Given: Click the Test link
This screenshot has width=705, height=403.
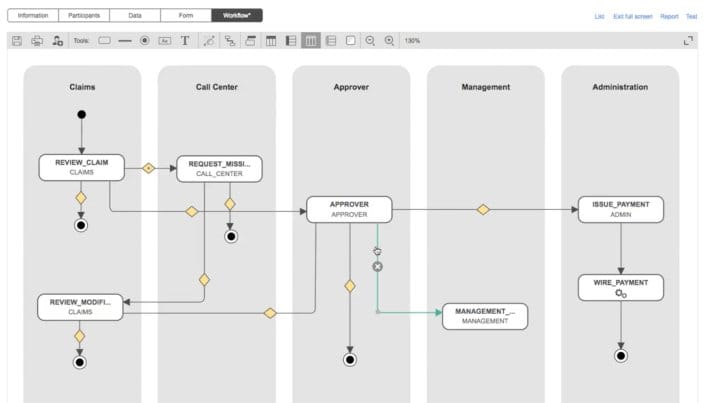Looking at the screenshot, I should point(691,16).
